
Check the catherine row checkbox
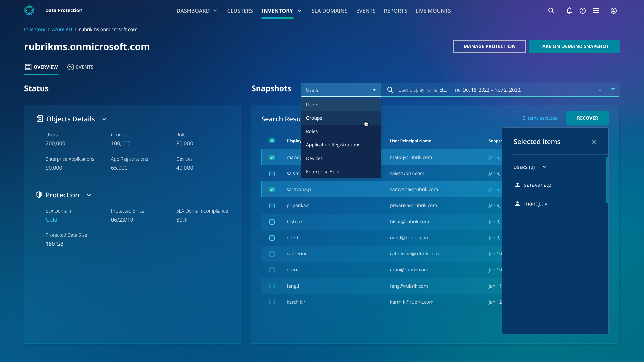pyautogui.click(x=272, y=254)
